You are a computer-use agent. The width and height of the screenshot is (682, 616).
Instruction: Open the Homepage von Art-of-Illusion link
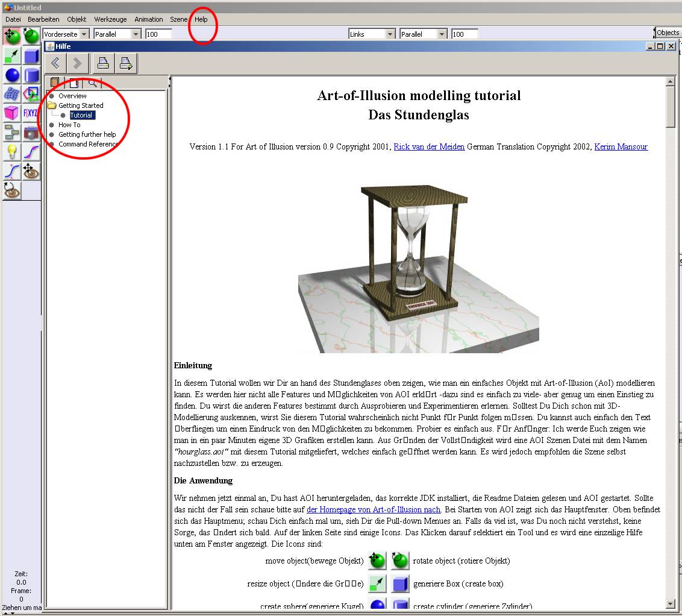click(x=374, y=509)
